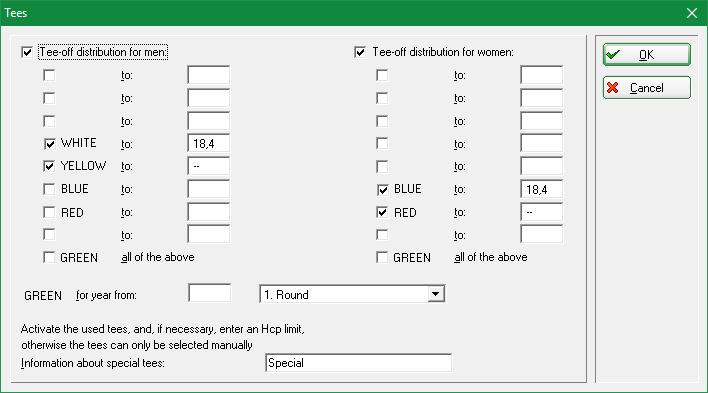Uncheck the women's RED tee checkbox
Image resolution: width=708 pixels, height=393 pixels.
pyautogui.click(x=382, y=212)
